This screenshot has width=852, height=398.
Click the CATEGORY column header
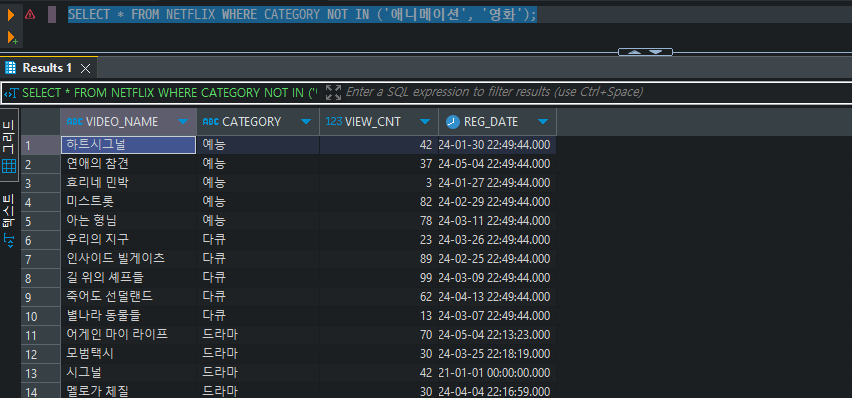click(x=258, y=122)
